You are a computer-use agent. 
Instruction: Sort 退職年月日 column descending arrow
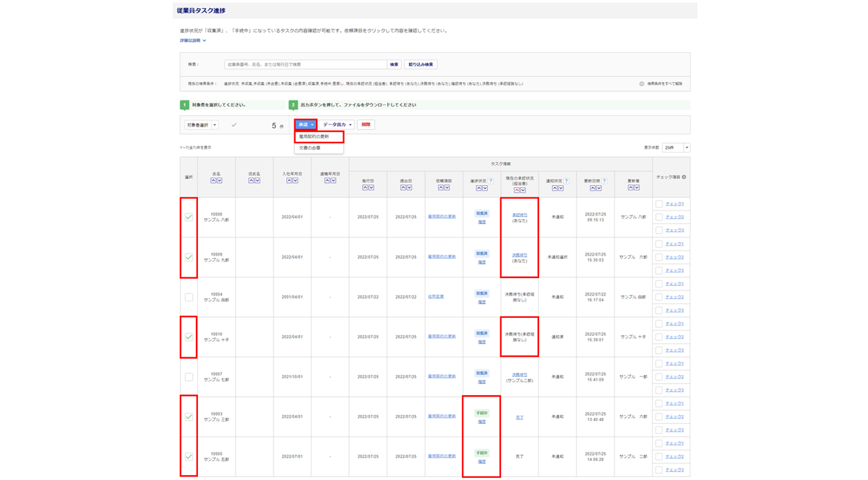[x=333, y=181]
